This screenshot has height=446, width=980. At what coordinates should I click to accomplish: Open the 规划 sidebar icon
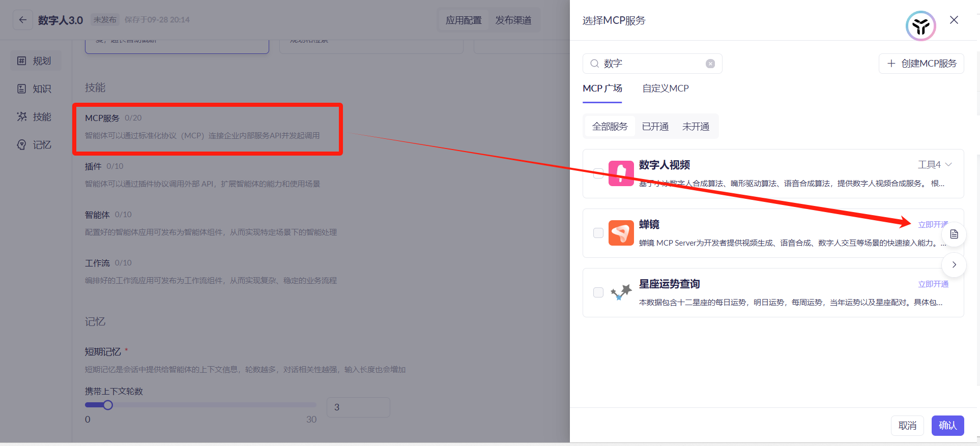22,61
